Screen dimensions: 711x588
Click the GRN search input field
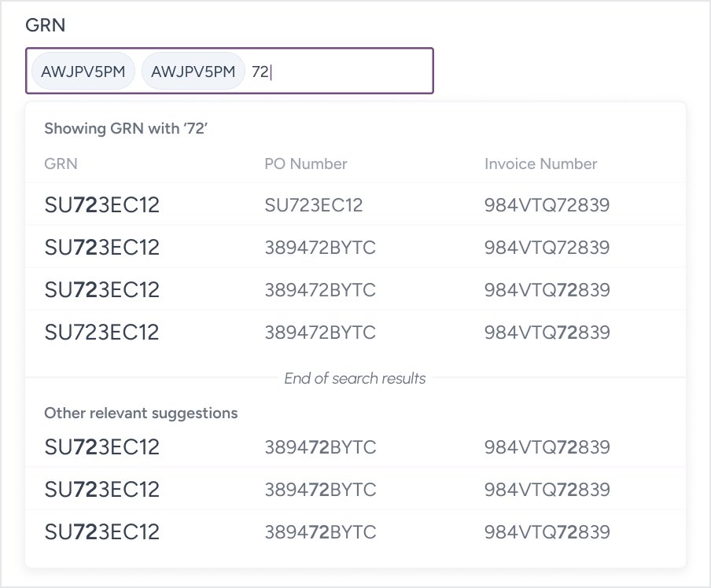coord(346,72)
